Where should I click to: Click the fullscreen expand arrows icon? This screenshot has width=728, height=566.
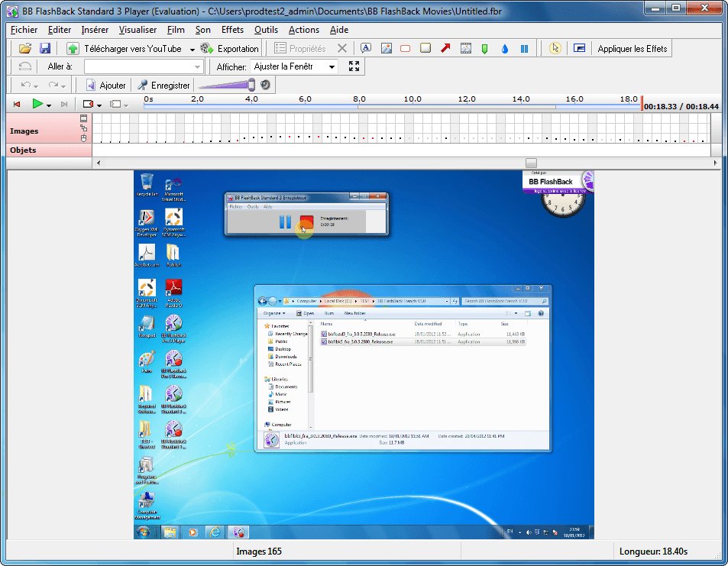354,66
